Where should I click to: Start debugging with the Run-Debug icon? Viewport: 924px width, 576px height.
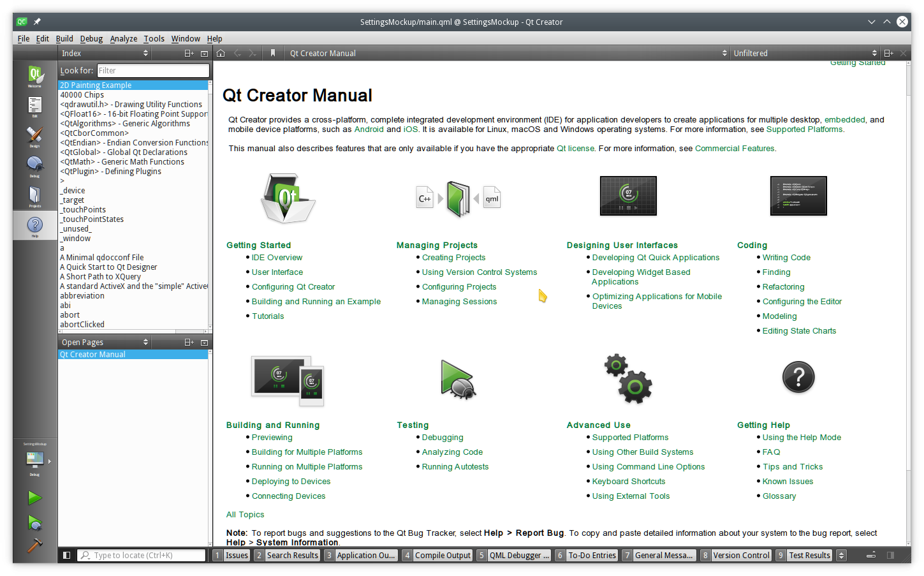click(35, 523)
